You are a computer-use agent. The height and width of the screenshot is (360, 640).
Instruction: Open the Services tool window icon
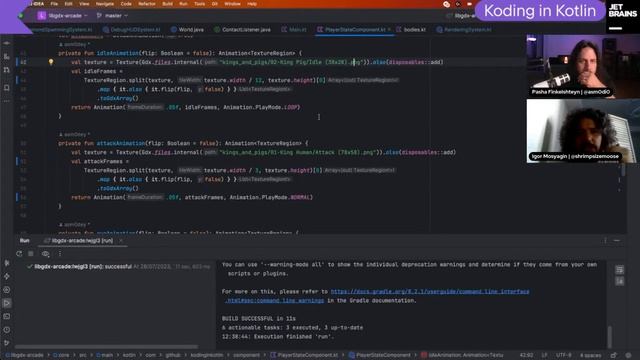[x=7, y=290]
